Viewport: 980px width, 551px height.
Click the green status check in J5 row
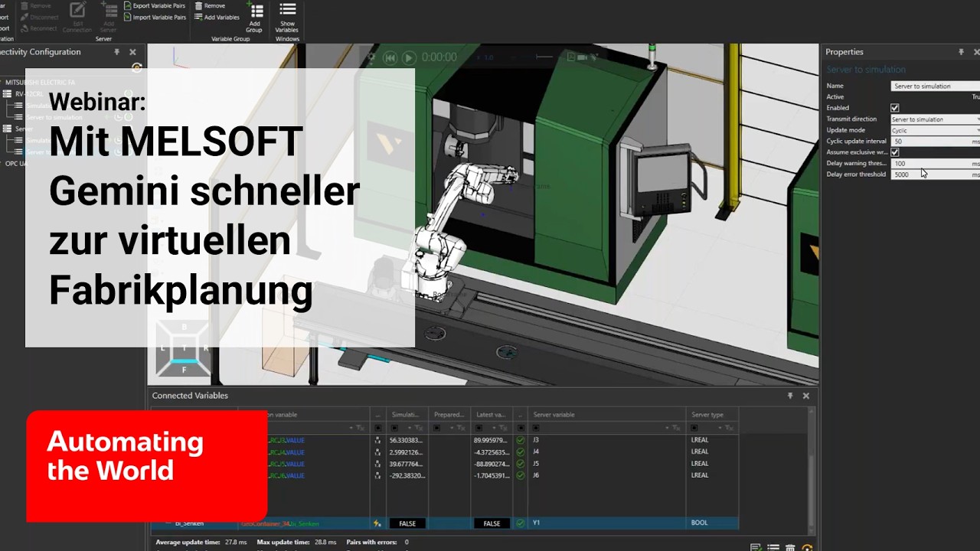click(521, 464)
